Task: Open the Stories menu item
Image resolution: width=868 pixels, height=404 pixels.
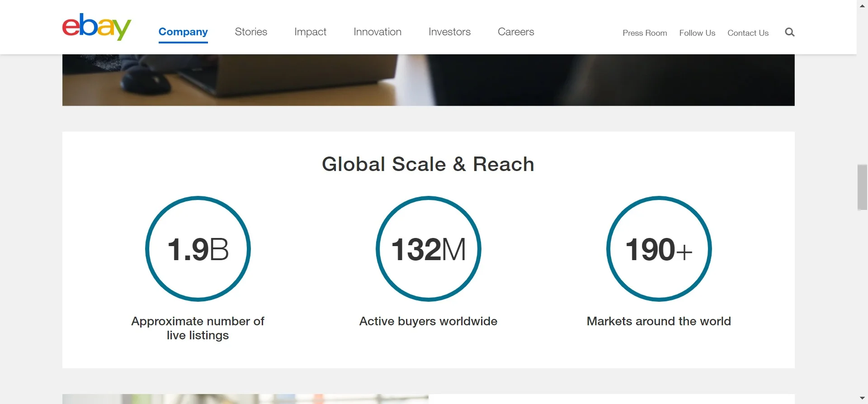Action: tap(251, 32)
